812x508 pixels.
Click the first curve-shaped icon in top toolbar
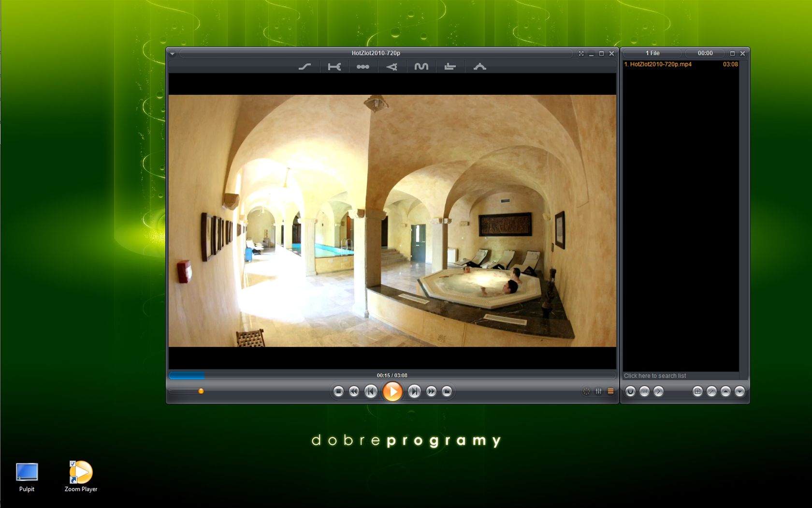pyautogui.click(x=304, y=67)
